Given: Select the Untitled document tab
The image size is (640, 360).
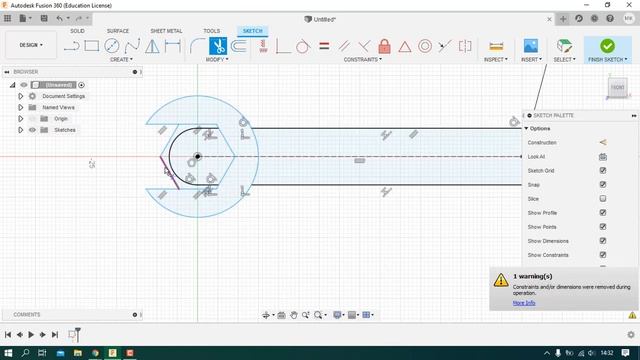Looking at the screenshot, I should pyautogui.click(x=320, y=19).
